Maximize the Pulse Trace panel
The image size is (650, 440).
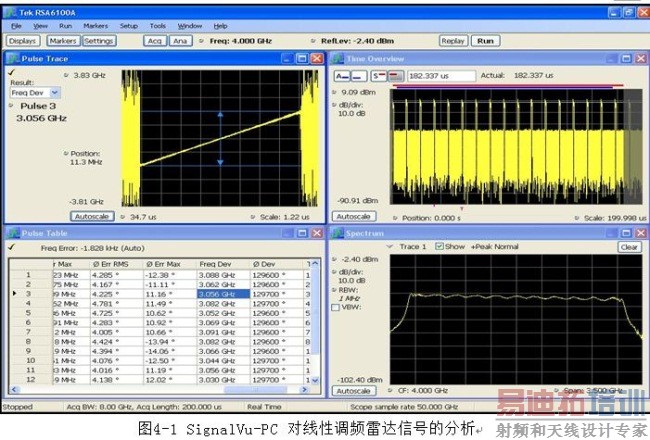click(302, 58)
